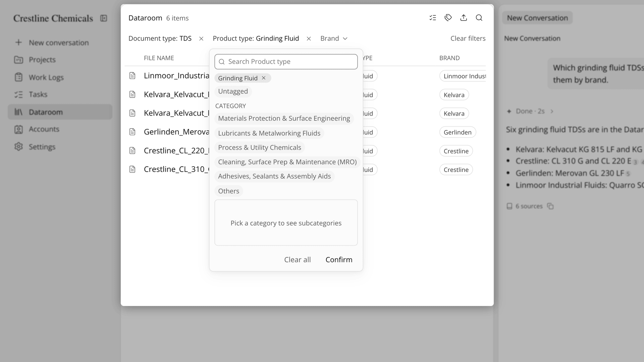
Task: Click the Settings gear icon
Action: 18,147
